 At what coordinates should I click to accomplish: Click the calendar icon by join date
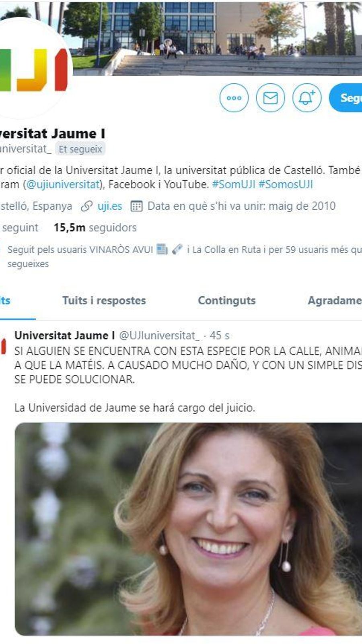[x=137, y=206]
